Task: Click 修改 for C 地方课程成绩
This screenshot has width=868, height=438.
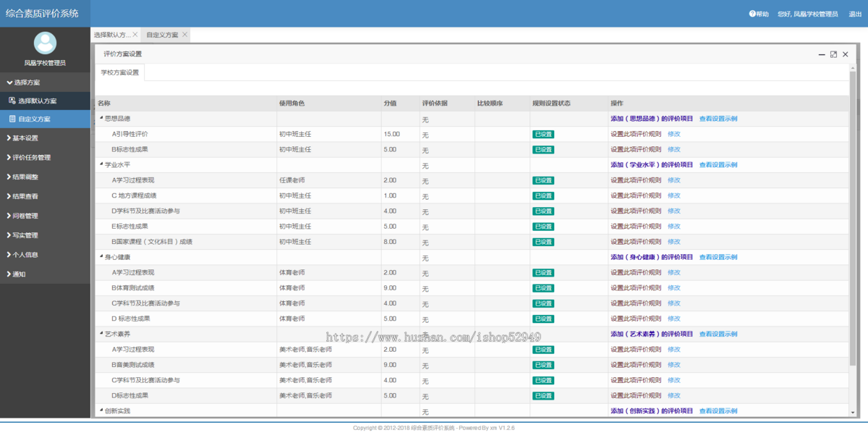Action: (674, 195)
